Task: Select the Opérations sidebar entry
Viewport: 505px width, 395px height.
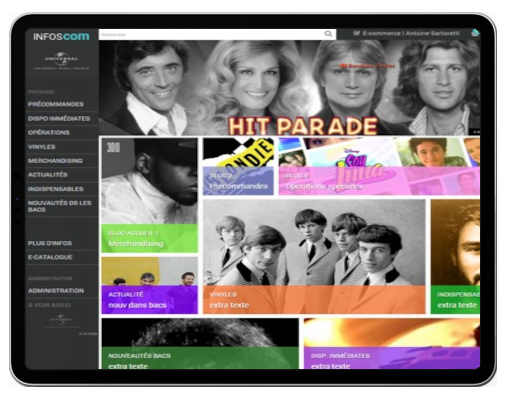Action: 49,132
